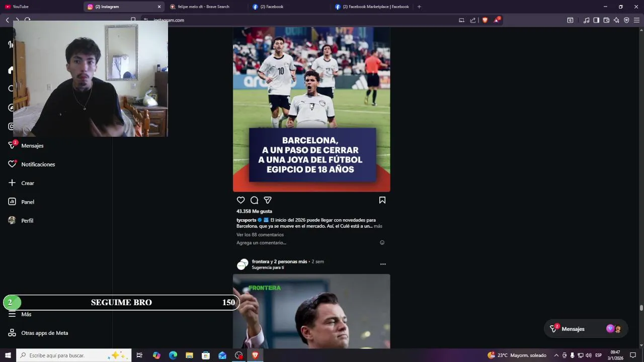Open File Explorer from taskbar

[189, 355]
